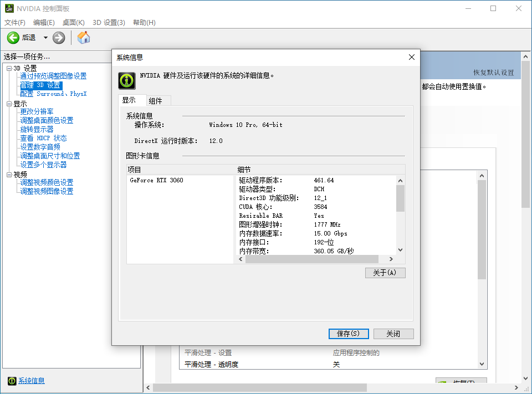Switch to the 组件 tab
The width and height of the screenshot is (532, 394).
coord(158,101)
